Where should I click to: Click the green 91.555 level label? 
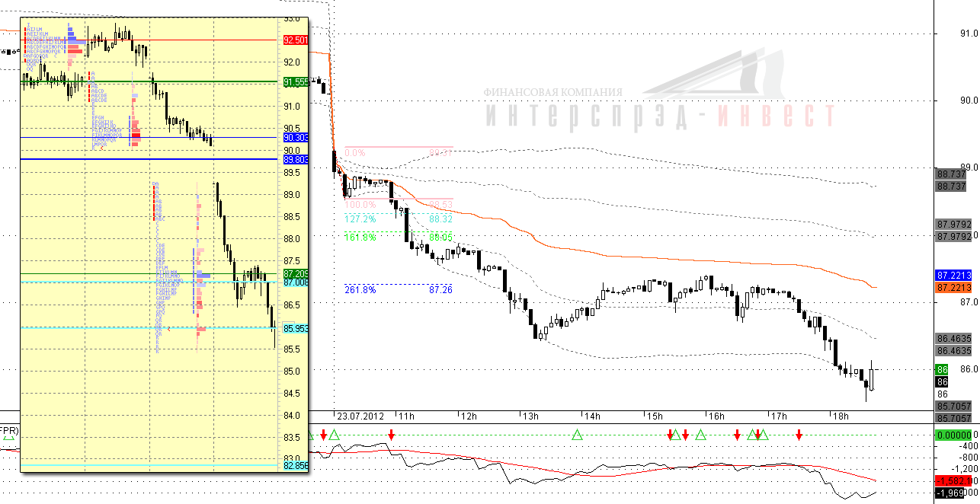coord(295,82)
